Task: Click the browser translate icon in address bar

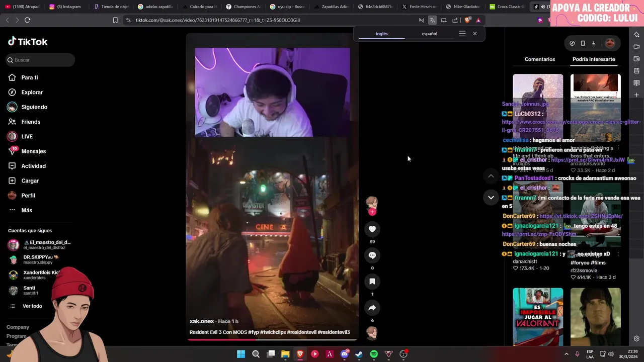Action: coord(432,20)
